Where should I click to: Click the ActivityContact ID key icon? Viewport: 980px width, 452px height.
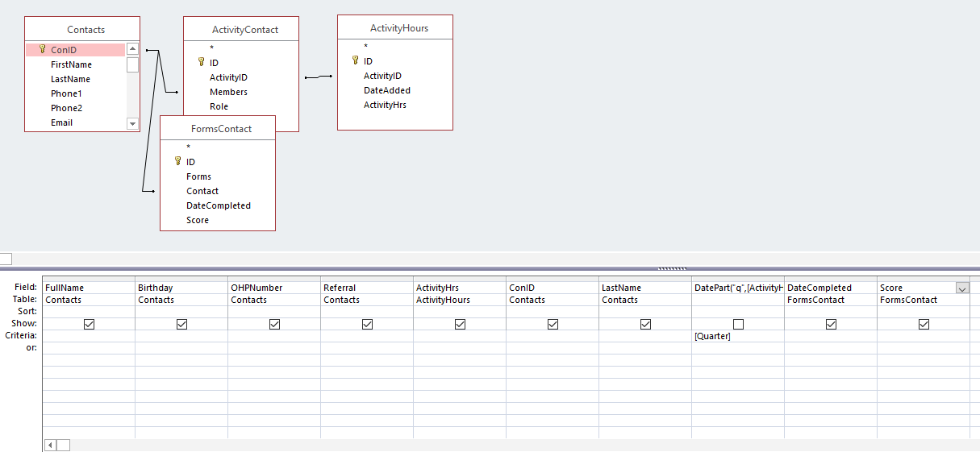coord(202,62)
